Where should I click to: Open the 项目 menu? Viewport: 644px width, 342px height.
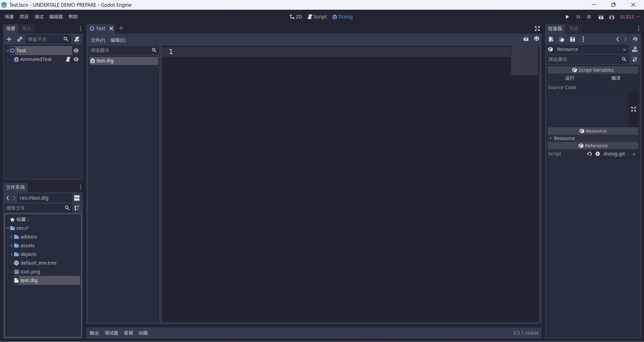24,17
